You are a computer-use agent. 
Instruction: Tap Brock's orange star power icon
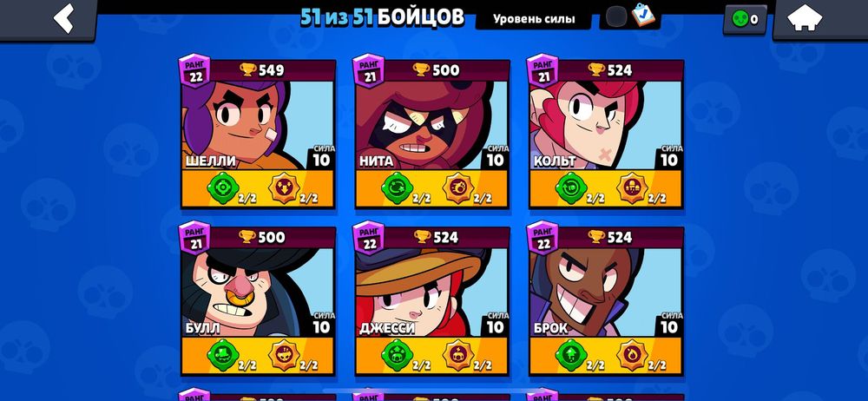(x=632, y=355)
